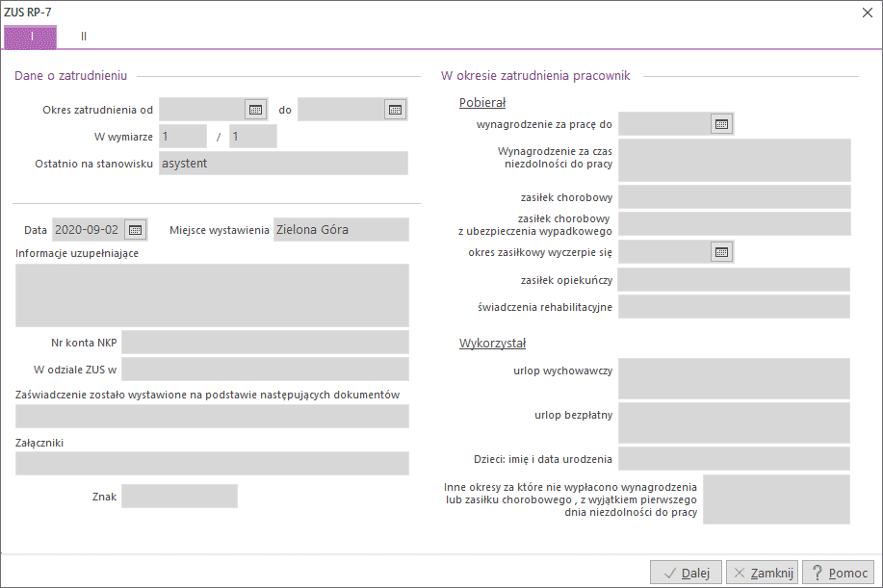
Task: Click the Inne okresy unpaid periods text area
Action: point(776,499)
